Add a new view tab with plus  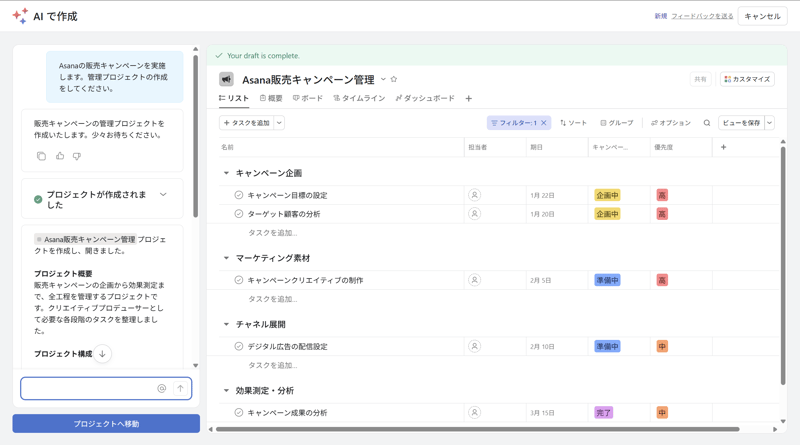click(468, 98)
